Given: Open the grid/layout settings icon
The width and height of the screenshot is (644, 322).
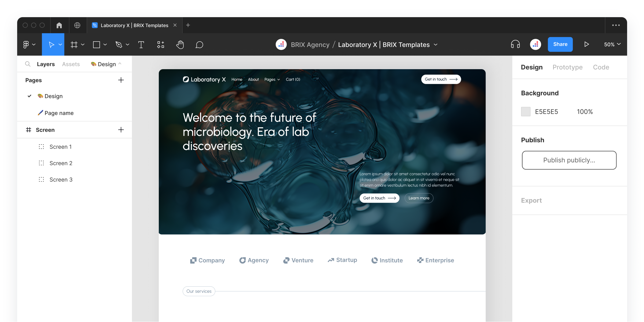Looking at the screenshot, I should [74, 44].
